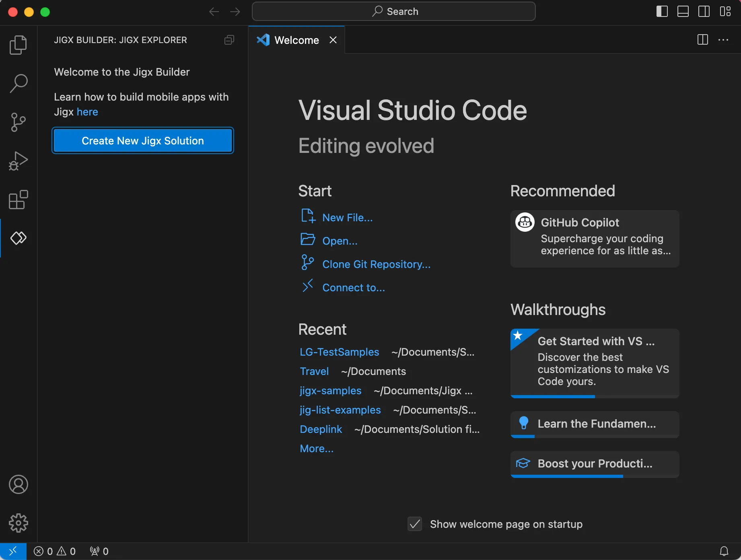Open notifications bell in status bar
The height and width of the screenshot is (560, 741).
click(x=724, y=551)
